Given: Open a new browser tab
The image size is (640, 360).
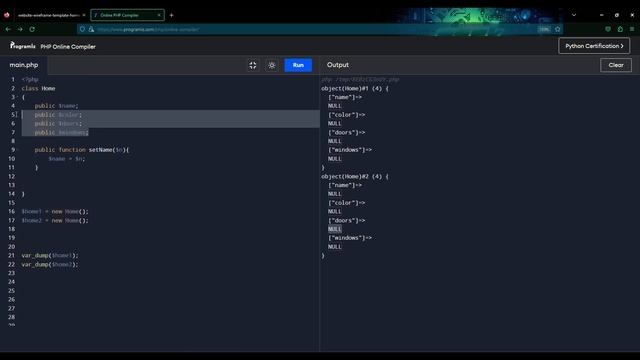Looking at the screenshot, I should (x=171, y=15).
